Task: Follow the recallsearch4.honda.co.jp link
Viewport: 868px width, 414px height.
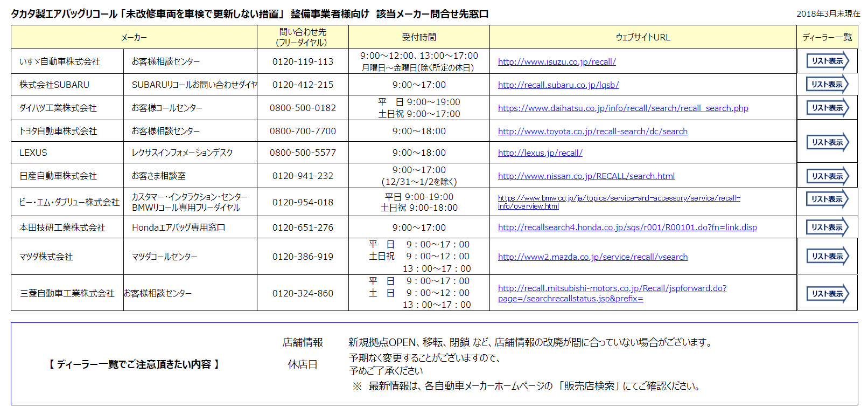Action: coord(627,227)
